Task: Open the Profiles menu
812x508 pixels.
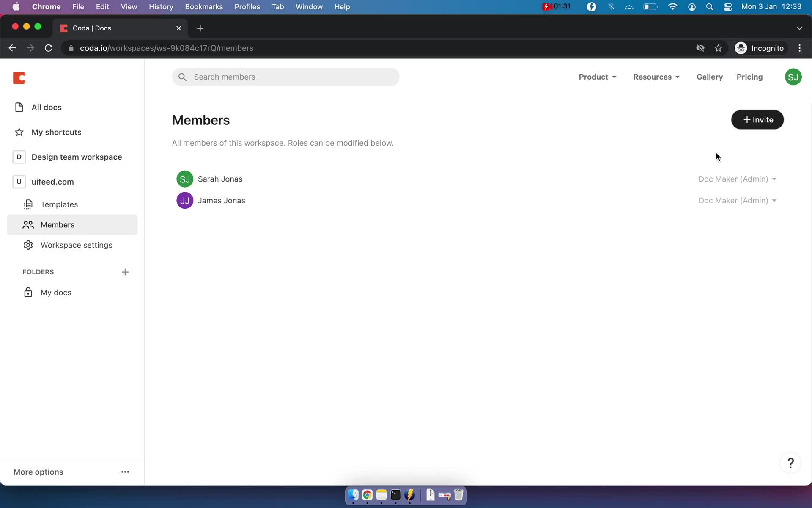Action: pos(247,7)
